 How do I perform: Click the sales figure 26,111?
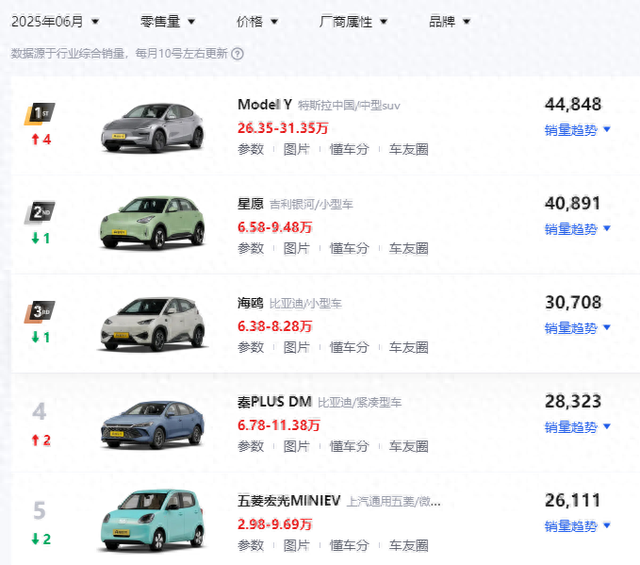tap(573, 500)
